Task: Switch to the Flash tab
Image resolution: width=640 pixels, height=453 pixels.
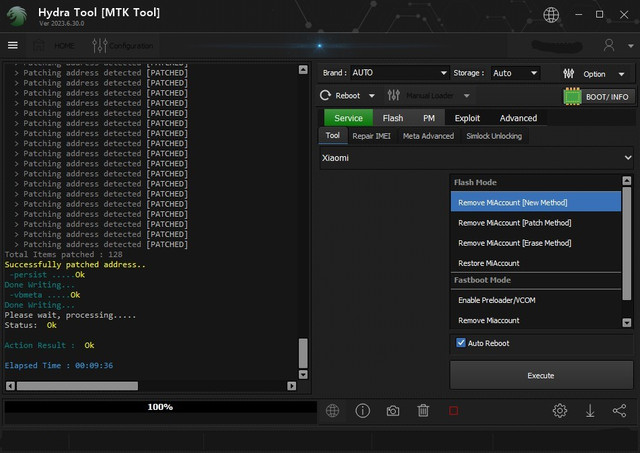Action: pos(393,118)
